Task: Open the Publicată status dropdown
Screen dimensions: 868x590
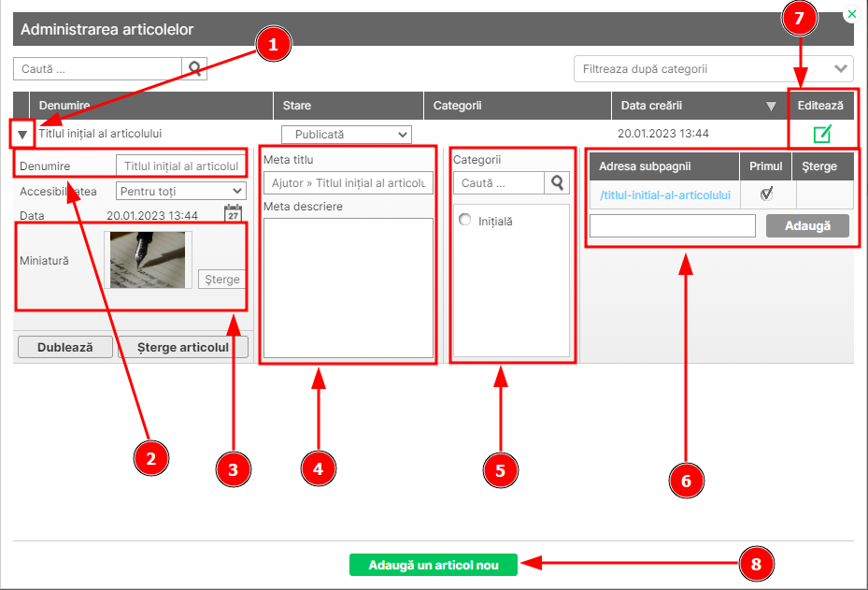Action: point(346,135)
